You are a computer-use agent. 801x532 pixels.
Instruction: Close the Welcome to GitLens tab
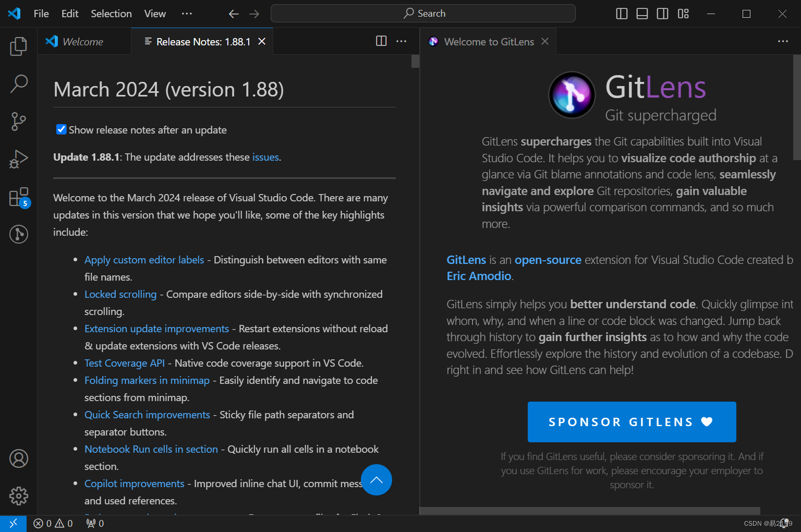coord(545,41)
